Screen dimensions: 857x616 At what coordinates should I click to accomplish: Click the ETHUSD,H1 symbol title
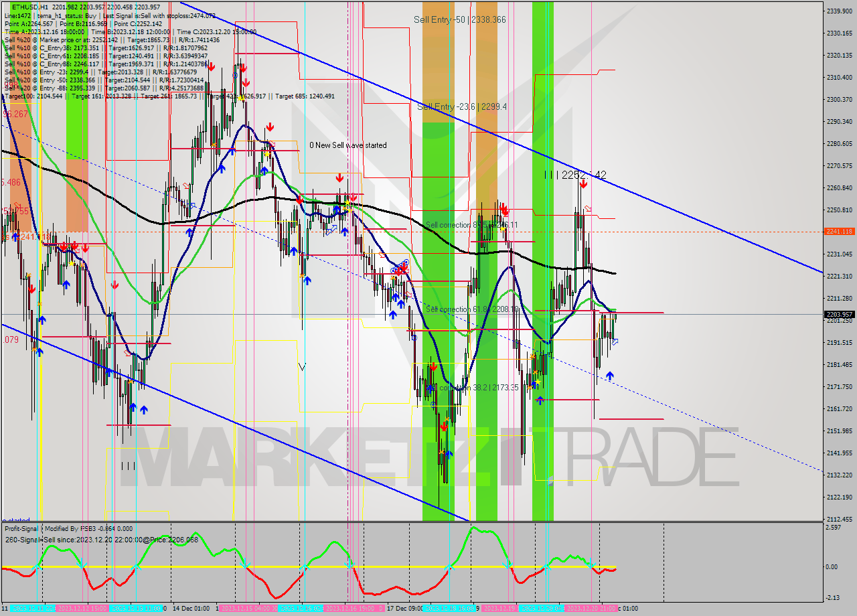29,6
